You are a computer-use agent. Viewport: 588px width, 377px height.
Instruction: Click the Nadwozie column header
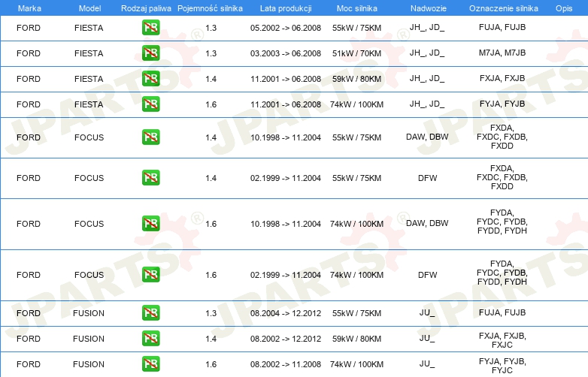(427, 8)
